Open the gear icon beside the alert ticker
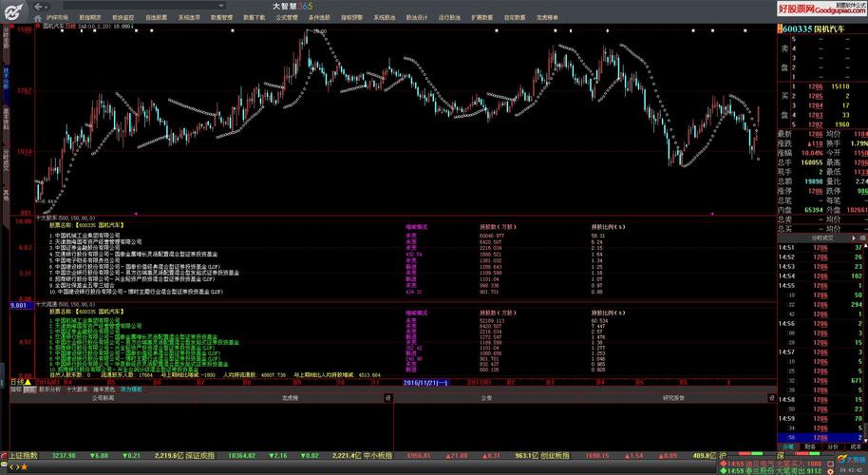Viewport: 868px width, 475px height. 830,472
